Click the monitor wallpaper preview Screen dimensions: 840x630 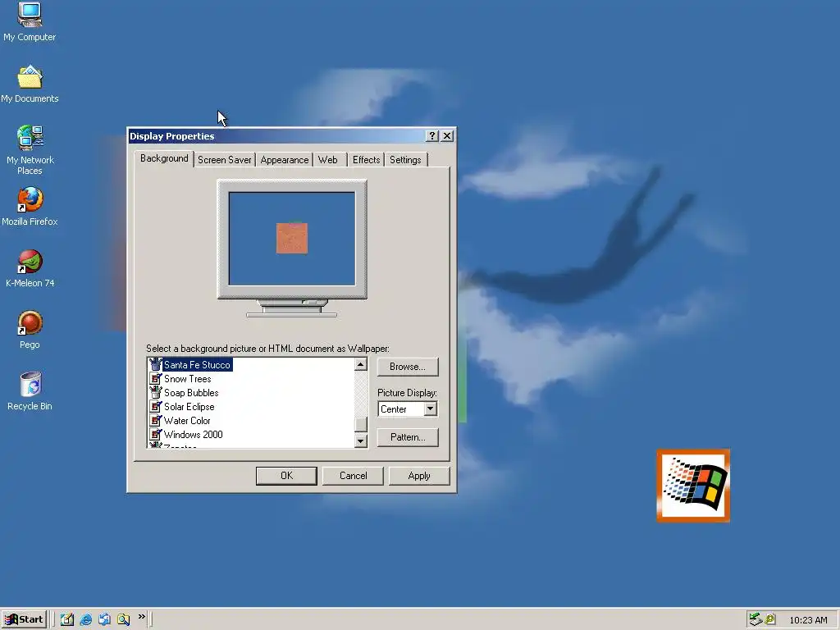pos(292,239)
